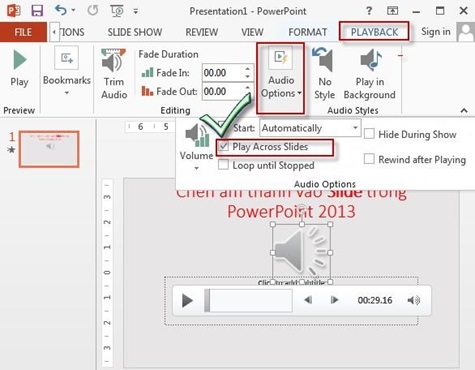Image resolution: width=475 pixels, height=370 pixels.
Task: Move forward 0.25 seconds in audio bar
Action: click(334, 300)
